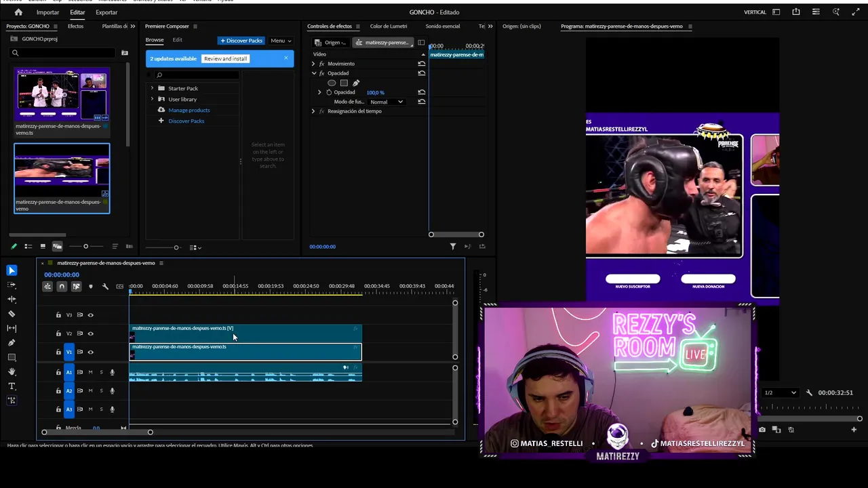Switch Project panel to icon view
This screenshot has height=488, width=868.
pyautogui.click(x=43, y=247)
